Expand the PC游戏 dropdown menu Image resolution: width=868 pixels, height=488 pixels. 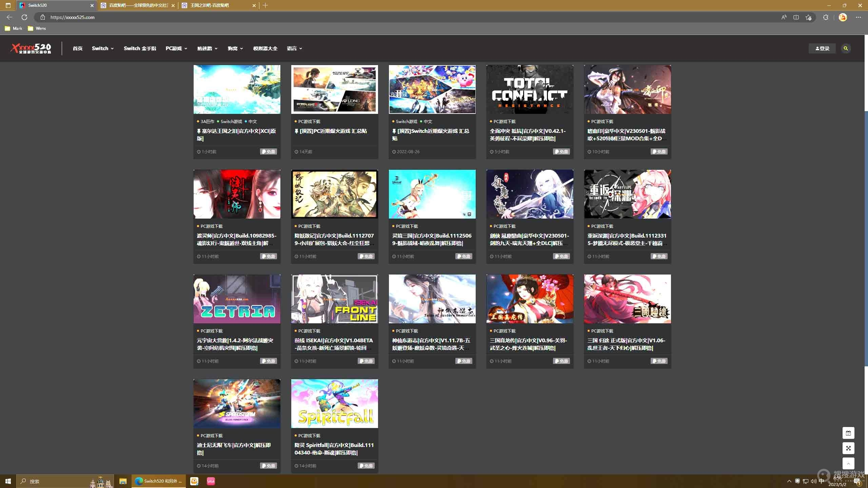(x=176, y=48)
